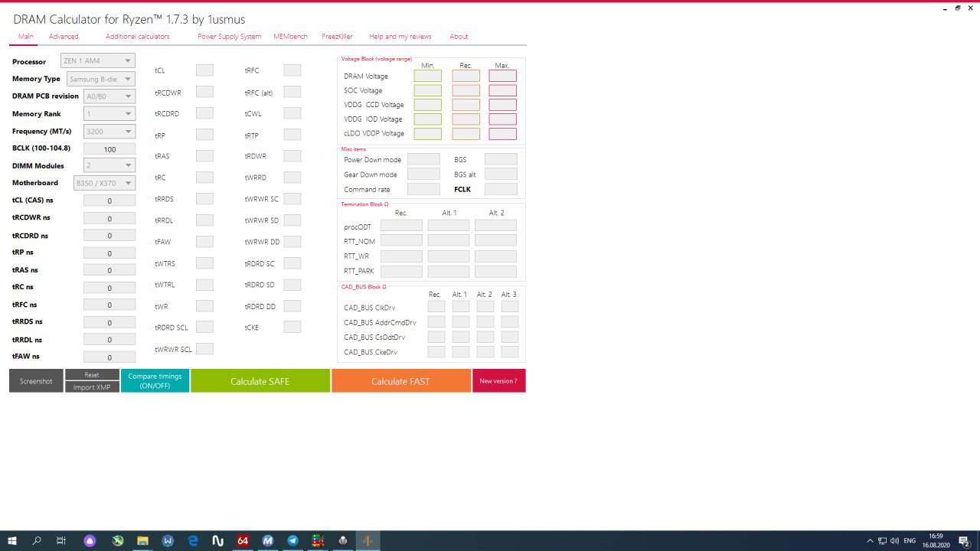Viewport: 980px width, 551px height.
Task: Click the Reset button
Action: point(92,375)
